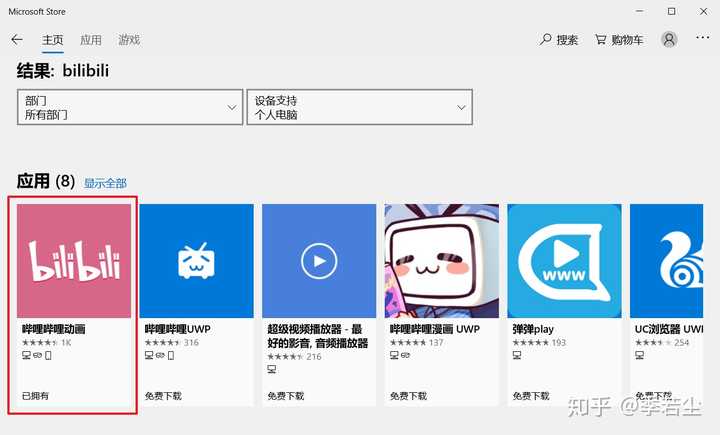Select the UC浏览器 UWP app title
Viewport: 720px width, 435px height.
pyautogui.click(x=669, y=329)
